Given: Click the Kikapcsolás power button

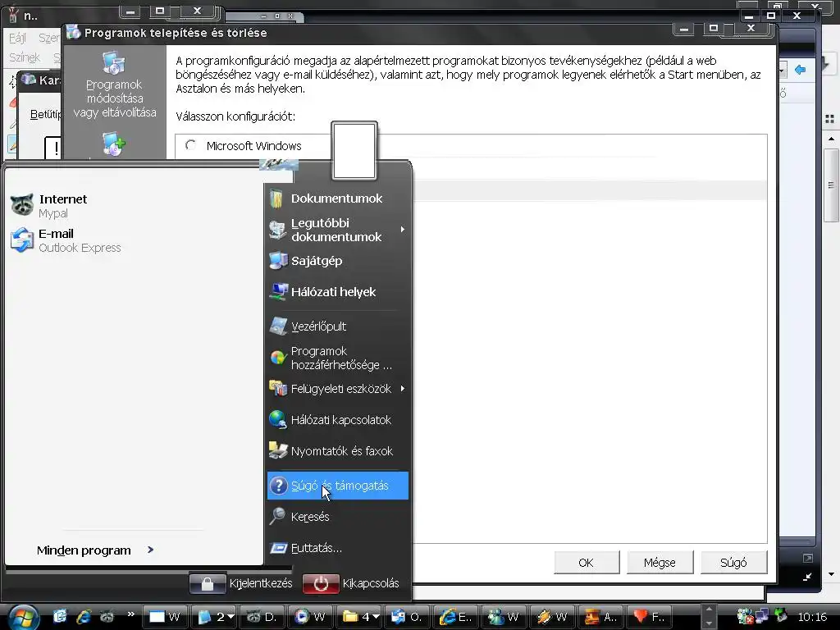Looking at the screenshot, I should pyautogui.click(x=321, y=583).
